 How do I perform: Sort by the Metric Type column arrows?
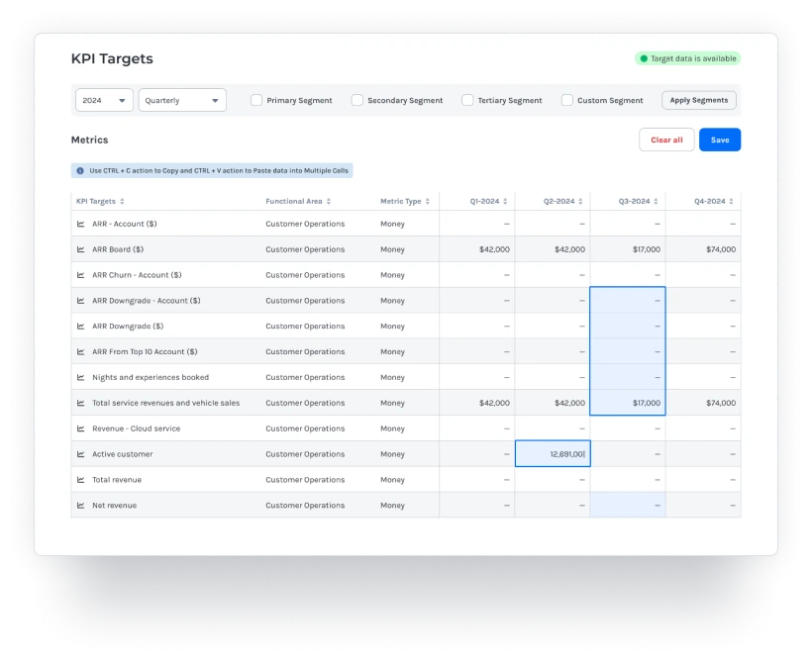[429, 202]
